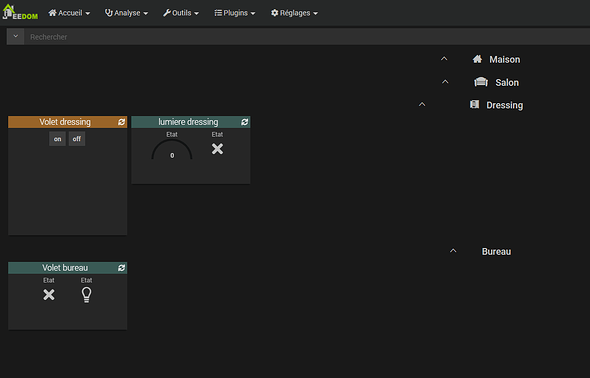Click the Outils wrench icon

pyautogui.click(x=167, y=13)
